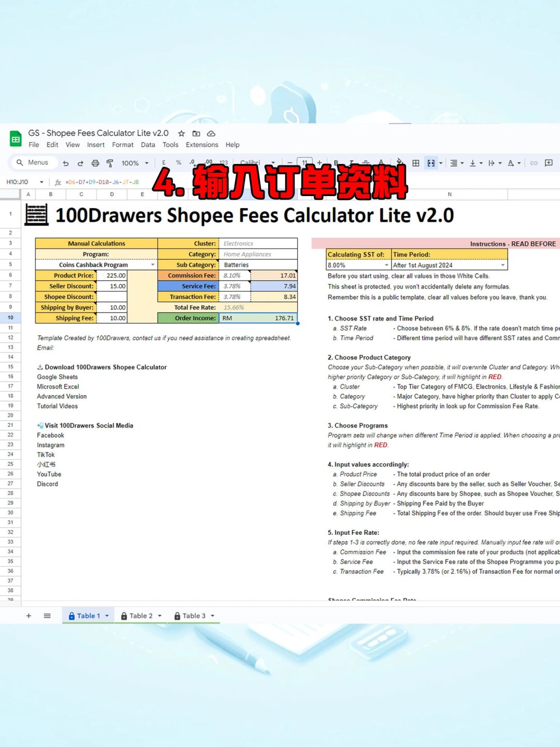Screen dimensions: 560x747
Task: Visit the YouTube social link
Action: (49, 474)
